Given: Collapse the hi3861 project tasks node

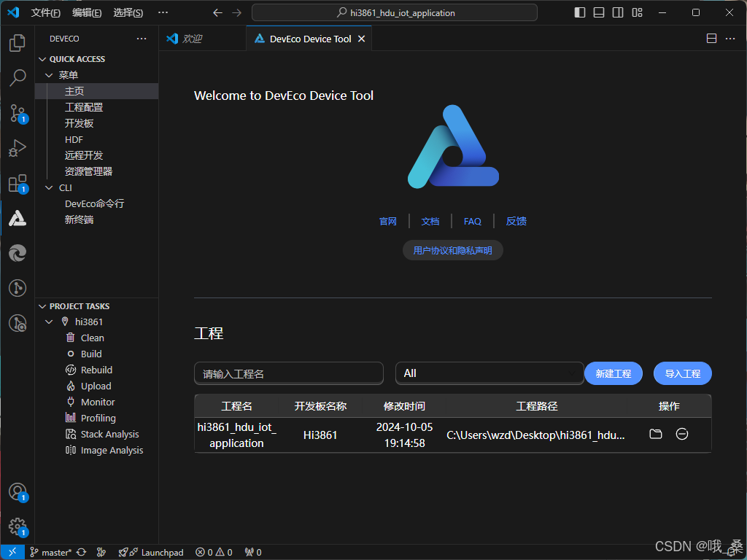Looking at the screenshot, I should pos(49,322).
